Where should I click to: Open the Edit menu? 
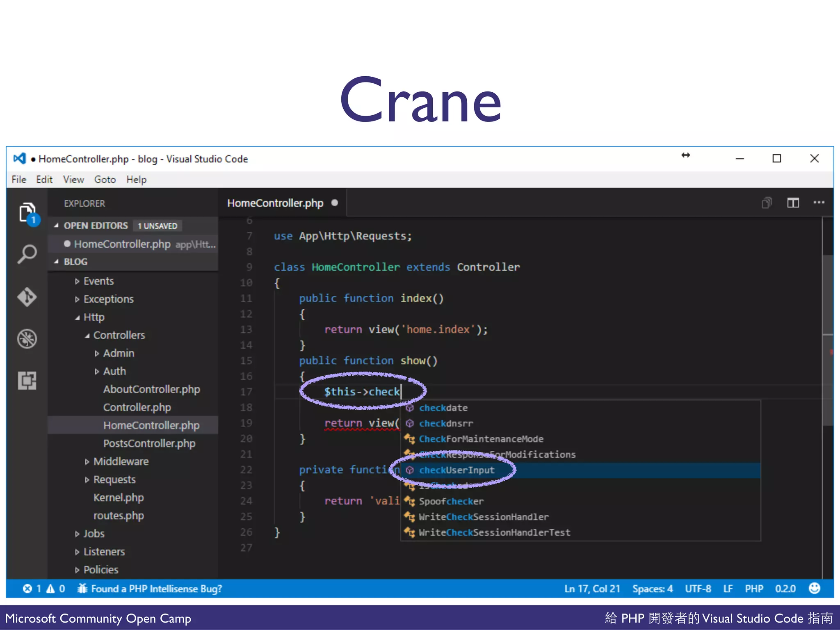(44, 180)
